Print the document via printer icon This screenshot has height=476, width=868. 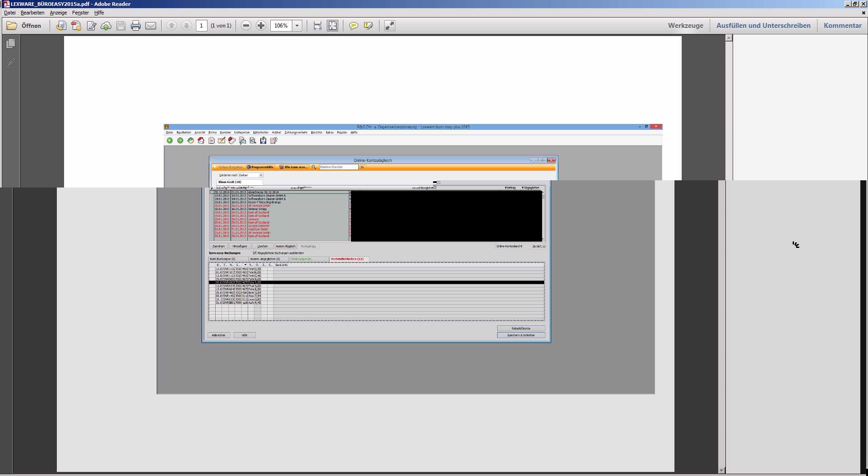(136, 26)
